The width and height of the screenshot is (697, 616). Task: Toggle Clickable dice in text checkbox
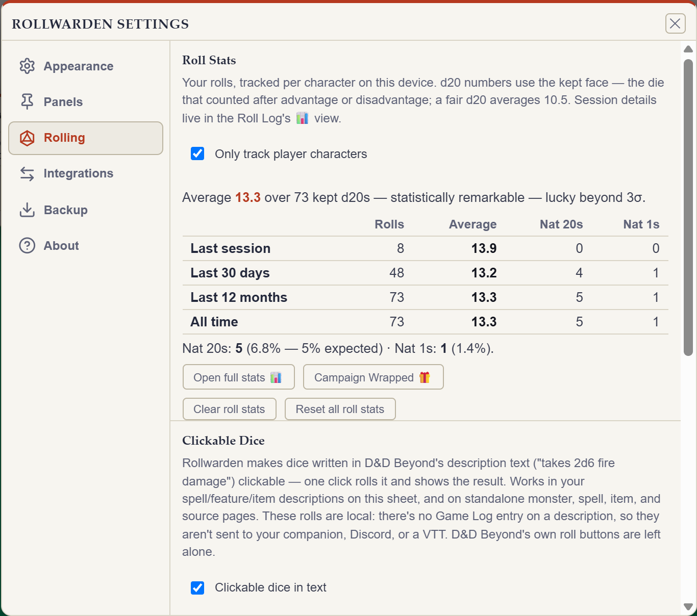click(197, 588)
